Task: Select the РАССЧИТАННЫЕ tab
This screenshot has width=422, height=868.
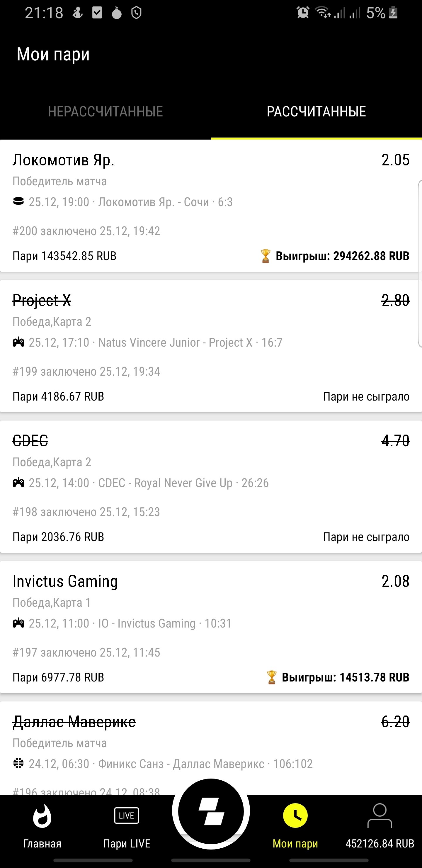Action: (x=316, y=111)
